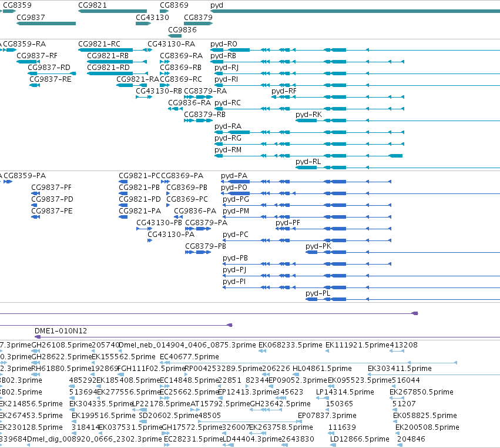500x448 pixels.
Task: Click protein CG8369-PB label
Action: click(x=187, y=188)
